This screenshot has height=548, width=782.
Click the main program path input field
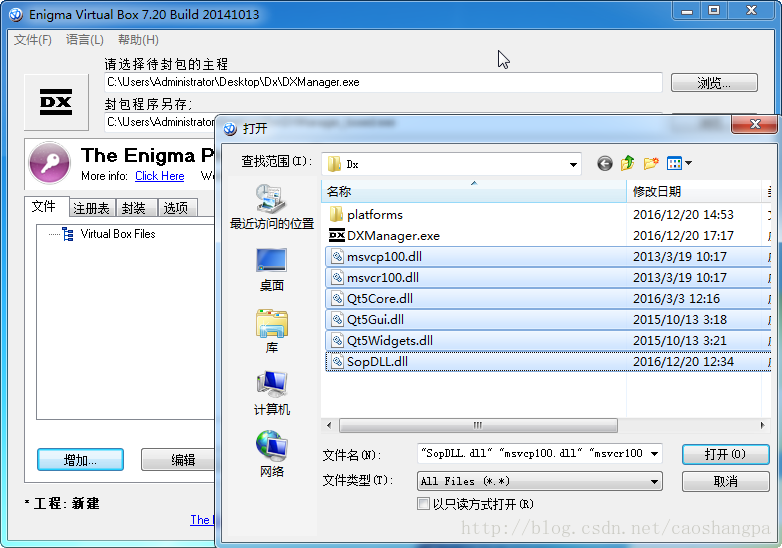[x=383, y=82]
